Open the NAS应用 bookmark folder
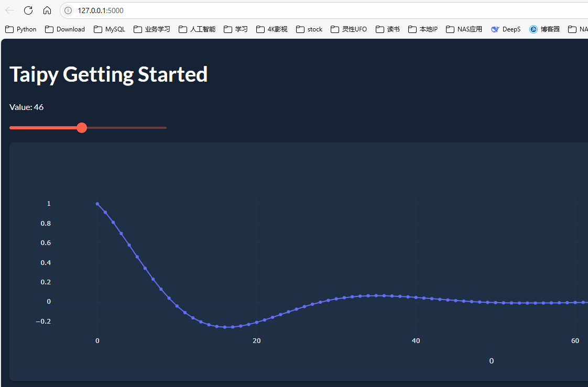 click(x=464, y=29)
